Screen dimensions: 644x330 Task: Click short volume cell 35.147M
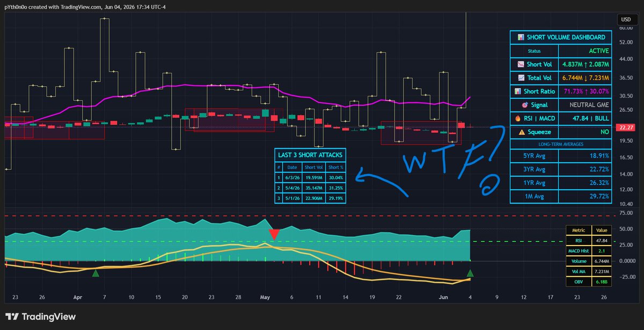[x=314, y=188]
